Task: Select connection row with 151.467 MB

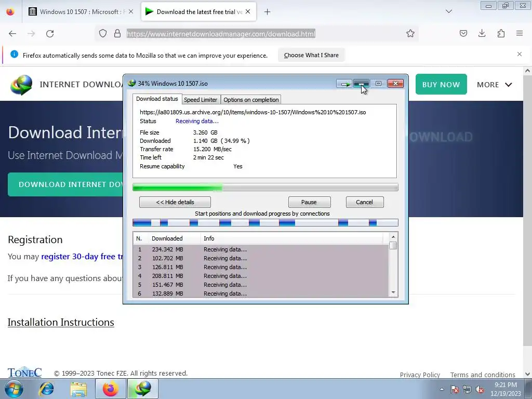Action: pyautogui.click(x=261, y=285)
